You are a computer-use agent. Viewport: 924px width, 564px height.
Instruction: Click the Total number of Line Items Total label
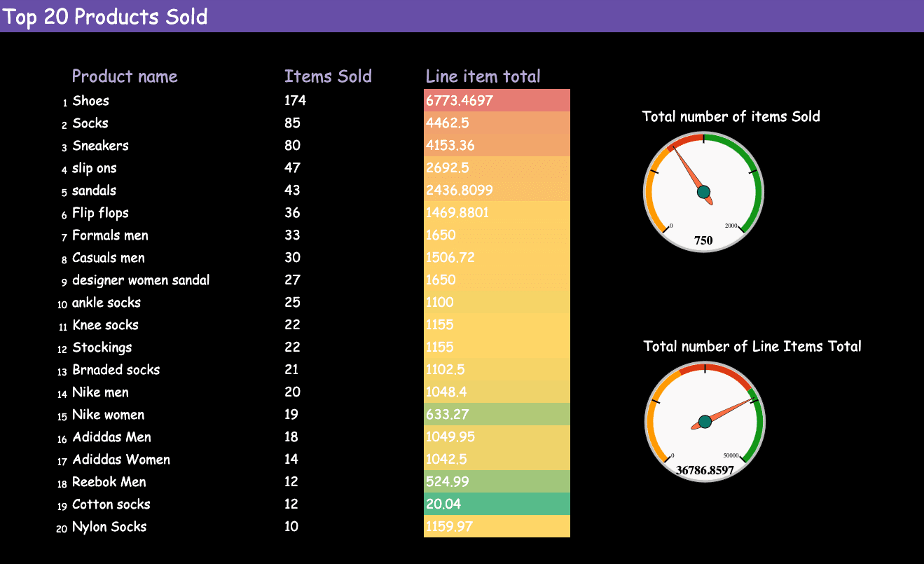tap(752, 346)
